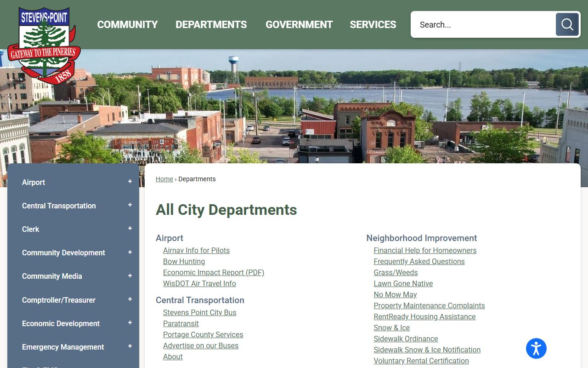Viewport: 588px width, 368px height.
Task: Open Advertise on our Buses link
Action: click(201, 345)
